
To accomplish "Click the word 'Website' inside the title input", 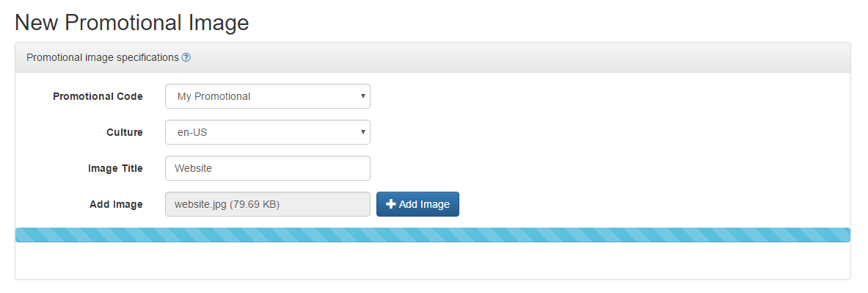I will pos(193,168).
